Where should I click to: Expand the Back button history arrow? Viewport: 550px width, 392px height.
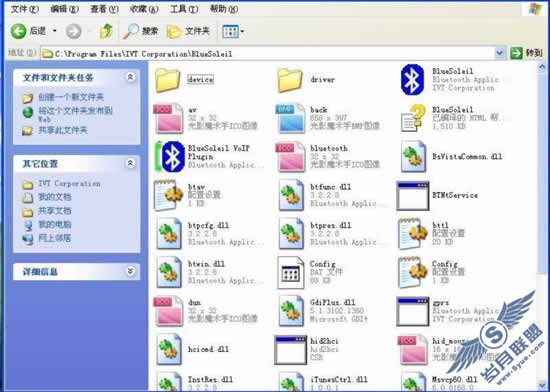(55, 31)
